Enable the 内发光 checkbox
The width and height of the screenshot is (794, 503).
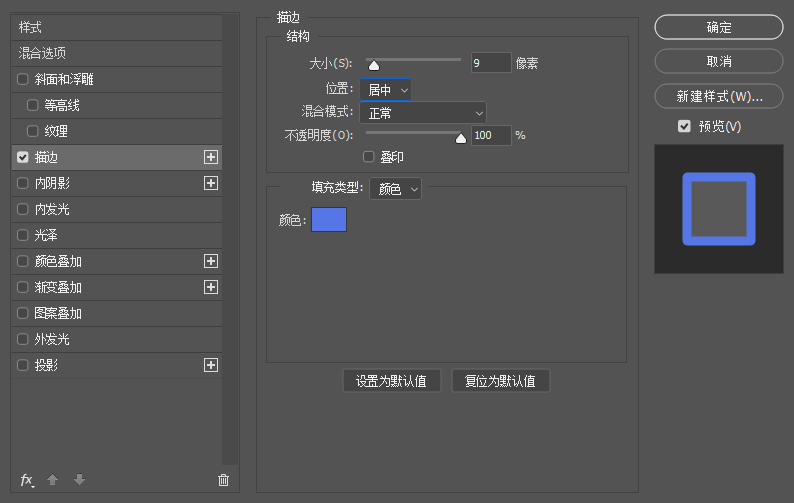(x=23, y=209)
